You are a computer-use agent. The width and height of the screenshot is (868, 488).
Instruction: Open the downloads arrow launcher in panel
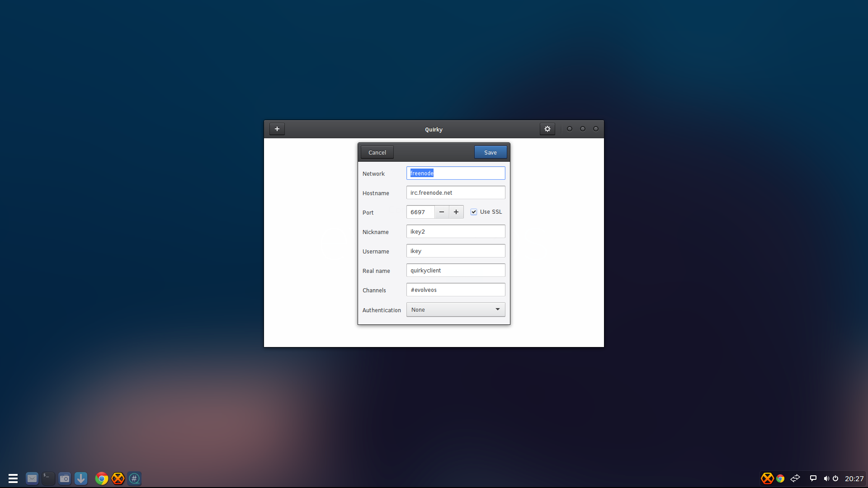tap(81, 479)
